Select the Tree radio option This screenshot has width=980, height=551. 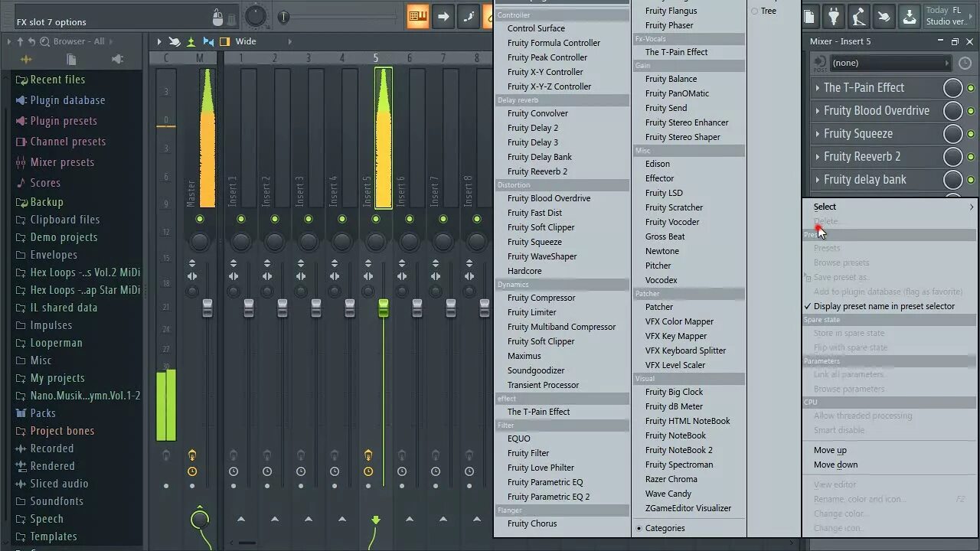(763, 11)
